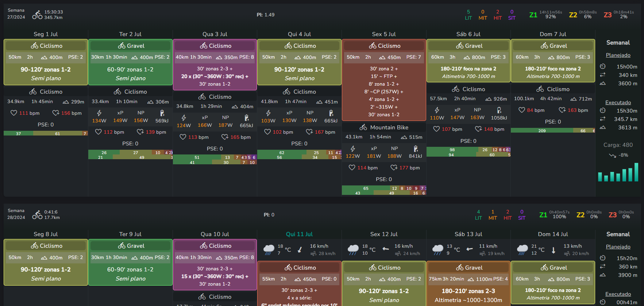Click wind gust icon beside 28 km/h
This screenshot has height=306, width=644.
(x=313, y=254)
